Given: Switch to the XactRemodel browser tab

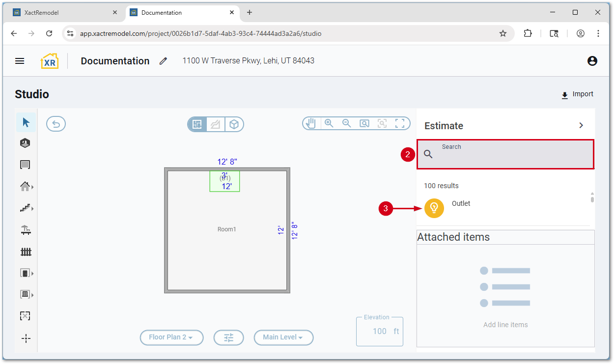Looking at the screenshot, I should [64, 13].
